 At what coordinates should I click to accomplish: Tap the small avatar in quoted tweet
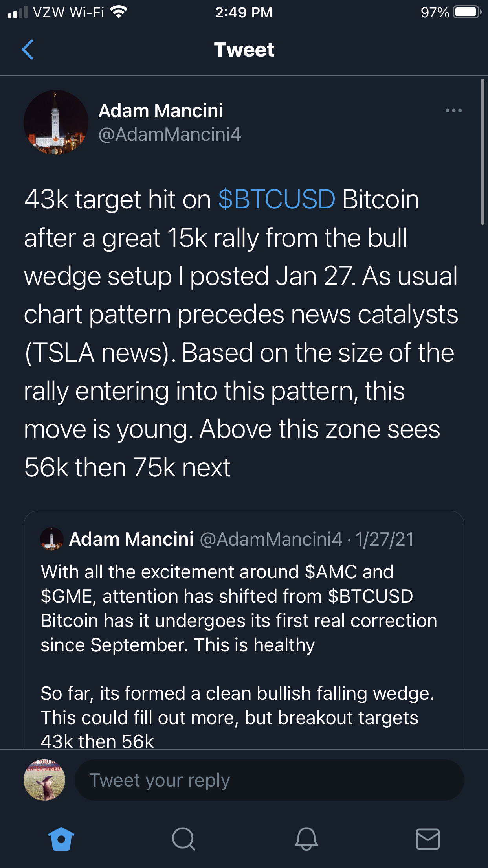pyautogui.click(x=52, y=539)
